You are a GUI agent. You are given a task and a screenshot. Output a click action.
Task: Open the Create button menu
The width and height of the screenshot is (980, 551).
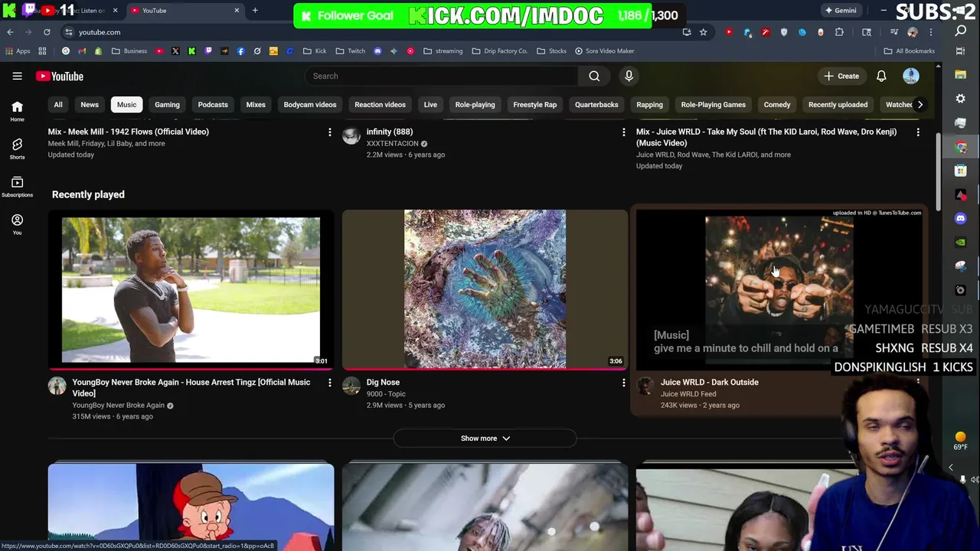pyautogui.click(x=841, y=76)
